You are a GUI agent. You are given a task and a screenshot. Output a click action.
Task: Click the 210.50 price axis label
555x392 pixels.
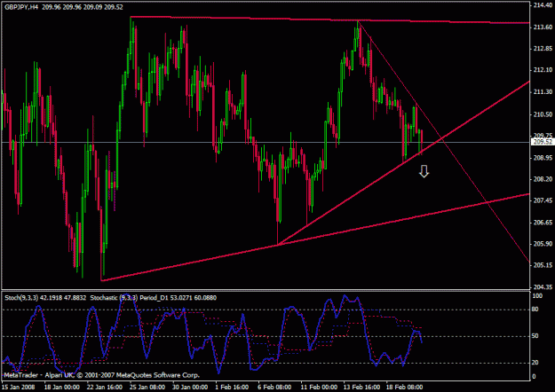(x=542, y=114)
